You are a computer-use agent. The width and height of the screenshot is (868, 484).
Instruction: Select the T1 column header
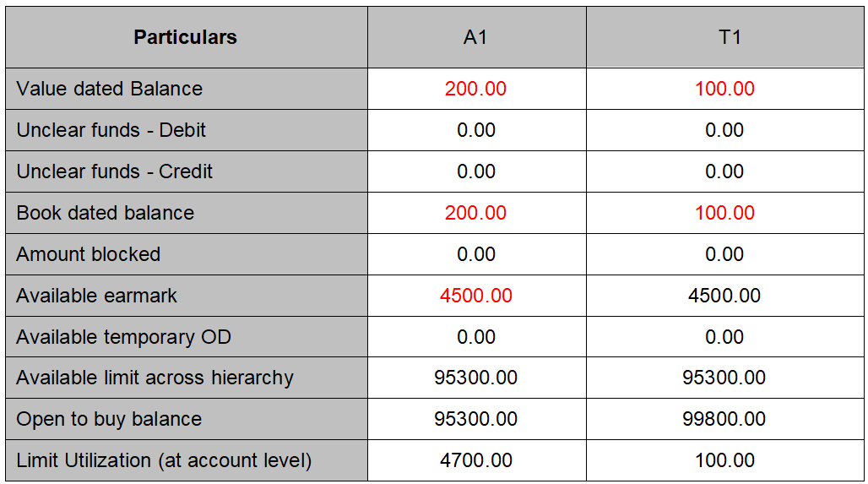[724, 37]
